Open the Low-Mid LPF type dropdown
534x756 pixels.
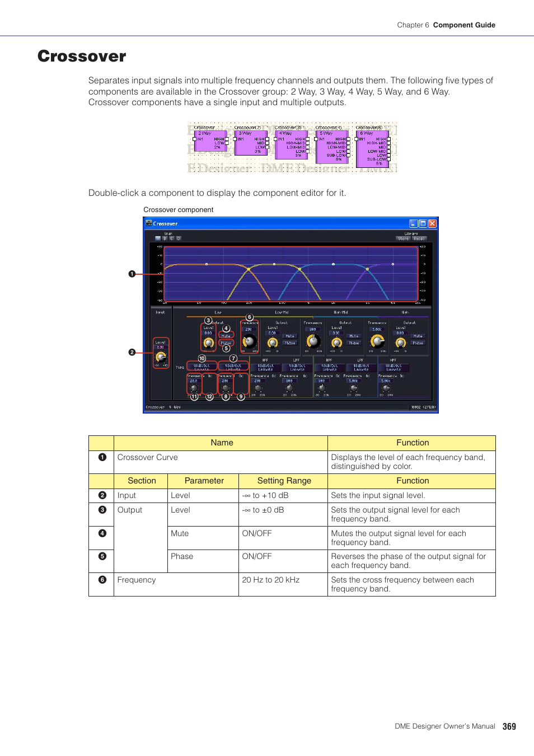pyautogui.click(x=297, y=367)
